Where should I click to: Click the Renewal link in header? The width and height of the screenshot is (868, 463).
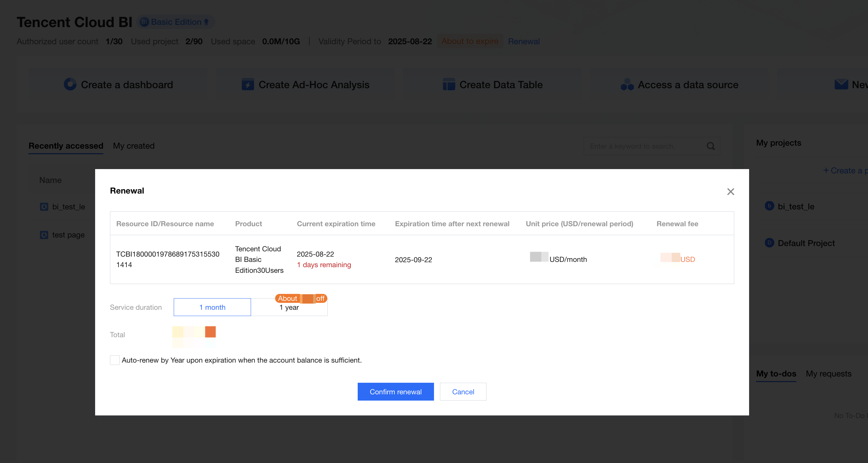[524, 41]
